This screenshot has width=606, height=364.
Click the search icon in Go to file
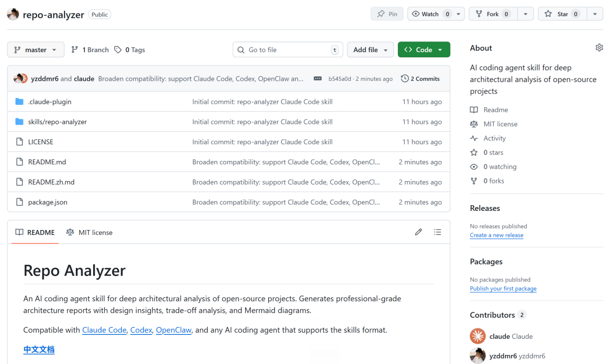[x=241, y=50]
